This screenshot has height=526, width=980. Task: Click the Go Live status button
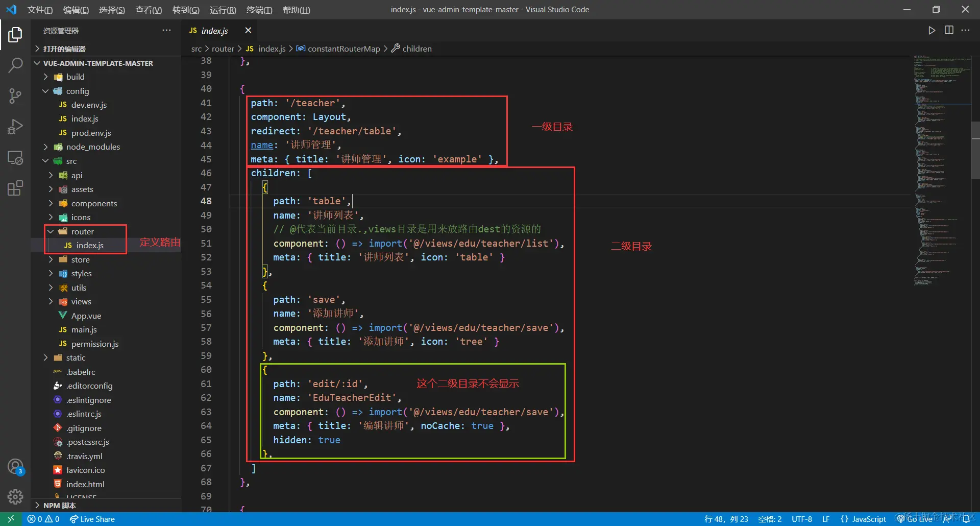[915, 519]
